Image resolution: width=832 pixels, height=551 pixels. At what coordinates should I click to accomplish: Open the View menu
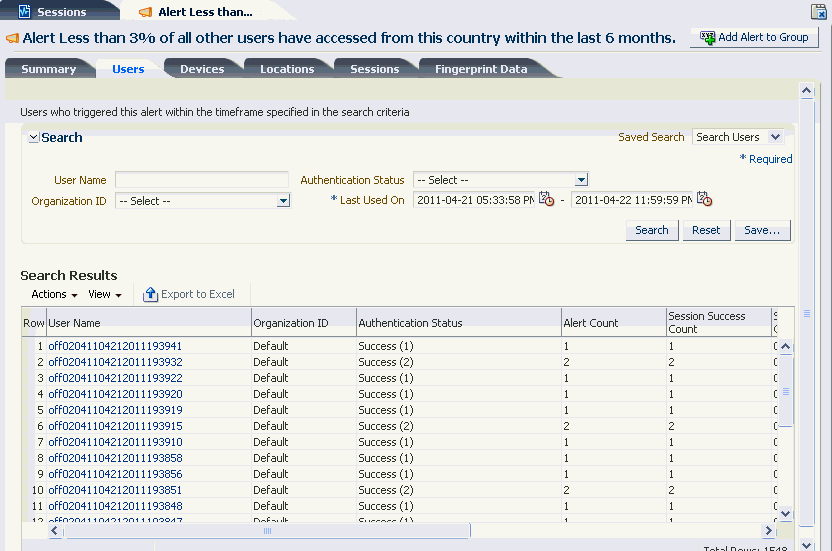[x=105, y=294]
